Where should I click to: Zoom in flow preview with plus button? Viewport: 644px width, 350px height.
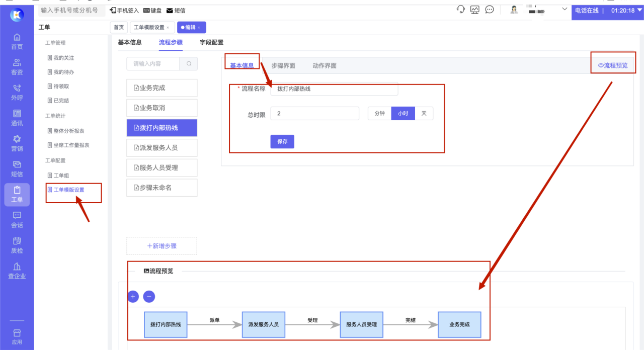click(133, 297)
